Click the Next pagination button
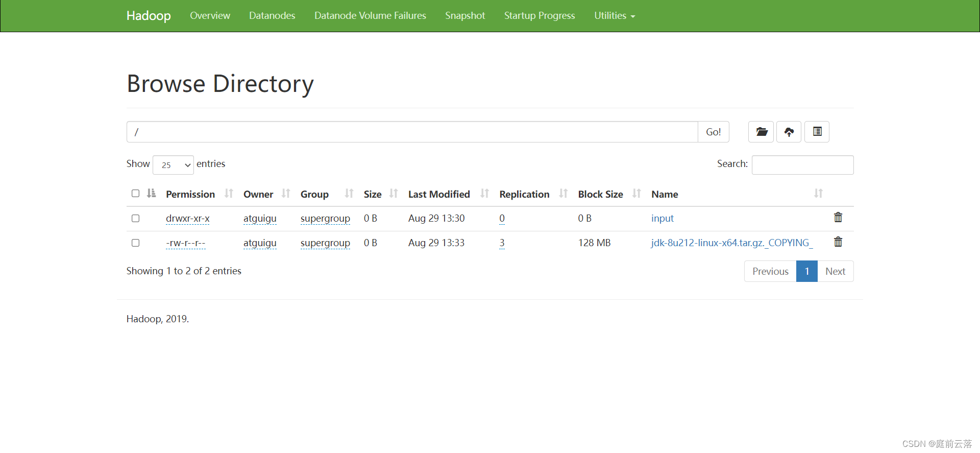The height and width of the screenshot is (453, 980). tap(836, 271)
